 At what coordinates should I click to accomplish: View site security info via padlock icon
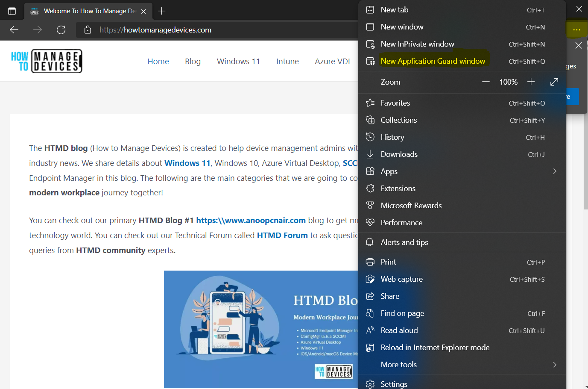tap(88, 30)
